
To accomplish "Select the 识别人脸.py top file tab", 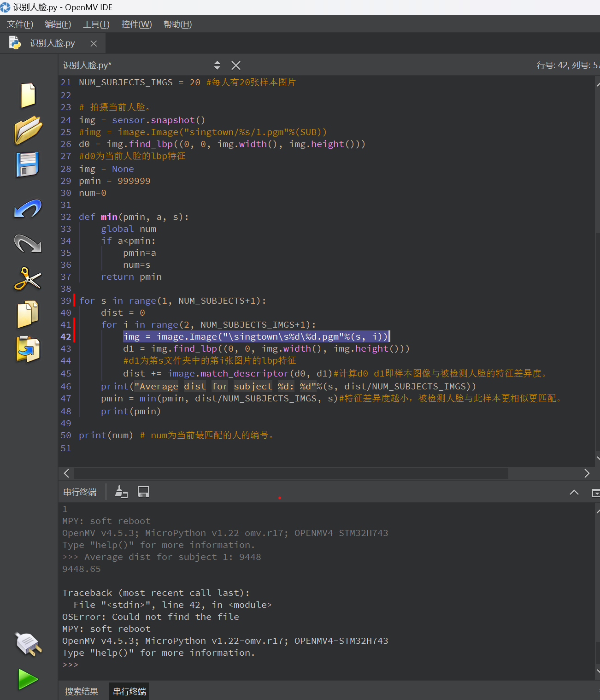I will 52,43.
